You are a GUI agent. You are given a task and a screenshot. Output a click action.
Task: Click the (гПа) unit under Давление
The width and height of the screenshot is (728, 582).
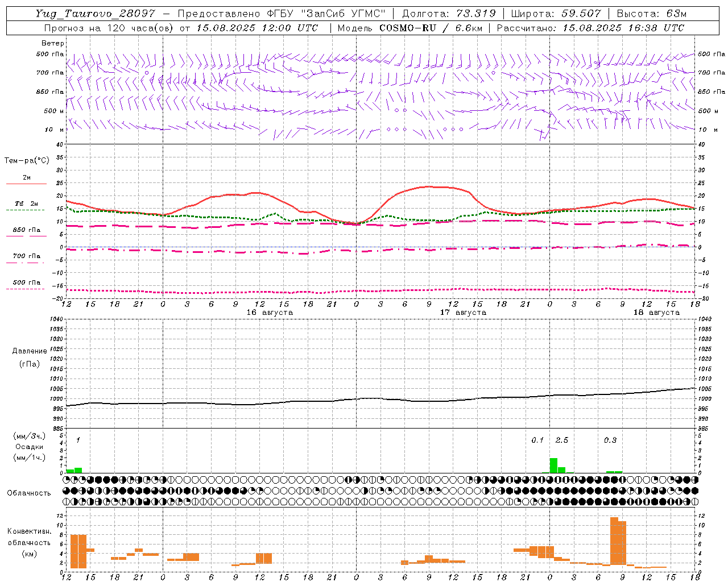pos(30,364)
